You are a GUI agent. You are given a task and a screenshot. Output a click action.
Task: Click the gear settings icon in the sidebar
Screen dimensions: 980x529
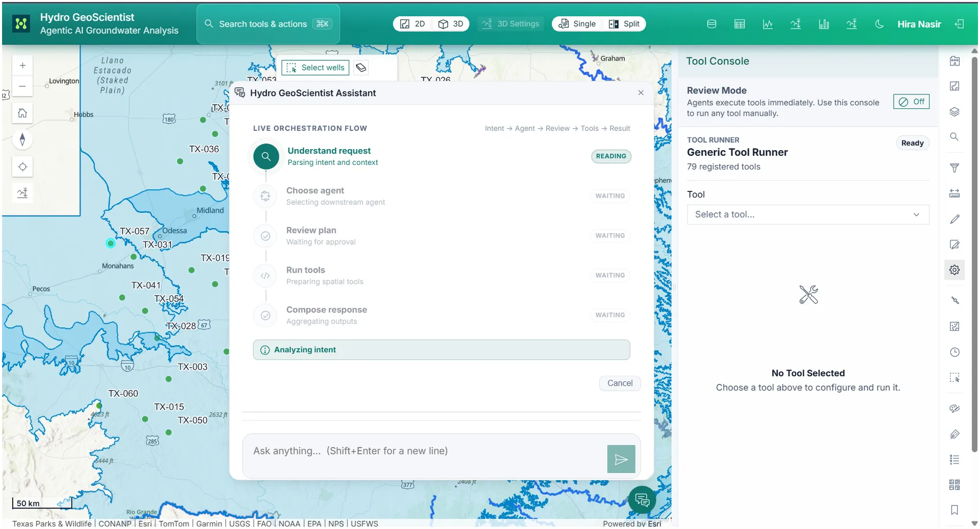point(954,270)
